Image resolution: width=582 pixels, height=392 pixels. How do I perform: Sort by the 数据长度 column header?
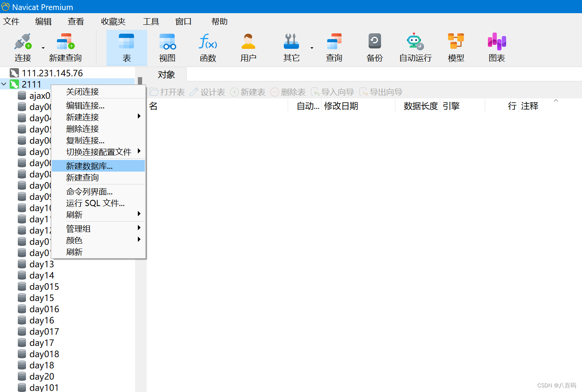tap(417, 106)
